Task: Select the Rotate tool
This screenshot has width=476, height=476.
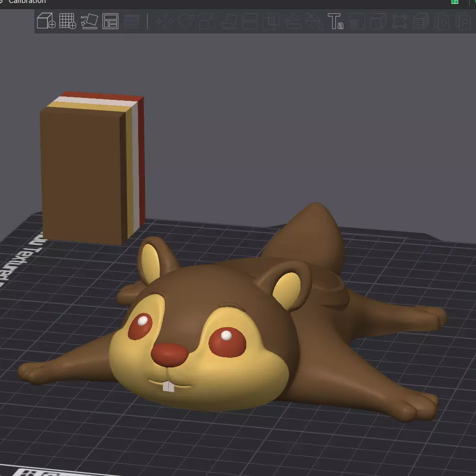Action: pos(186,21)
